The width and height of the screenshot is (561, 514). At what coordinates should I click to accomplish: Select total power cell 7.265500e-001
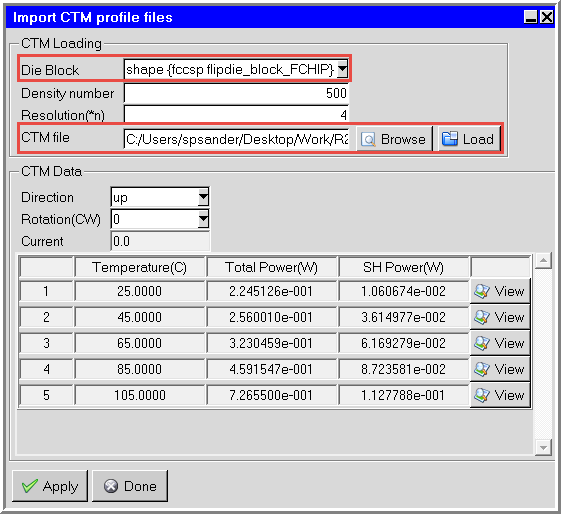(272, 395)
